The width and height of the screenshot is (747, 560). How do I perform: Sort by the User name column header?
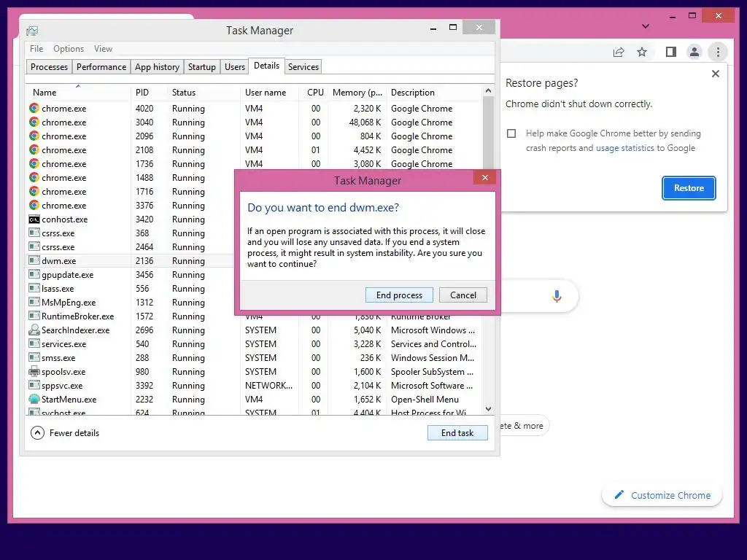[x=269, y=93]
